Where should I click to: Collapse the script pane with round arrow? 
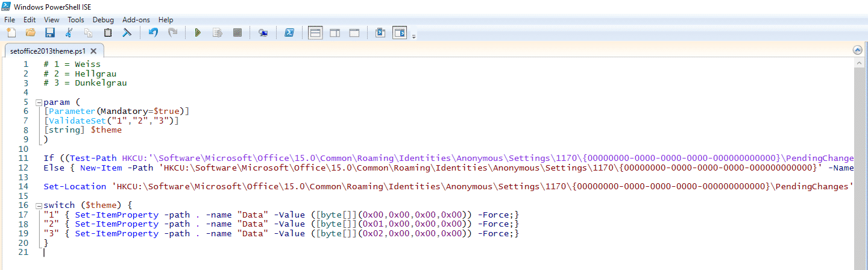[858, 50]
